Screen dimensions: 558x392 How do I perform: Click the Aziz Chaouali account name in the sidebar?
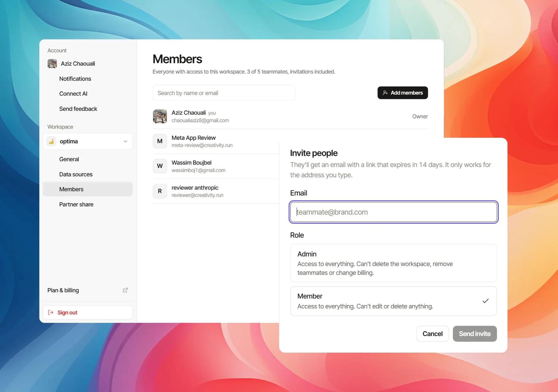click(x=78, y=64)
